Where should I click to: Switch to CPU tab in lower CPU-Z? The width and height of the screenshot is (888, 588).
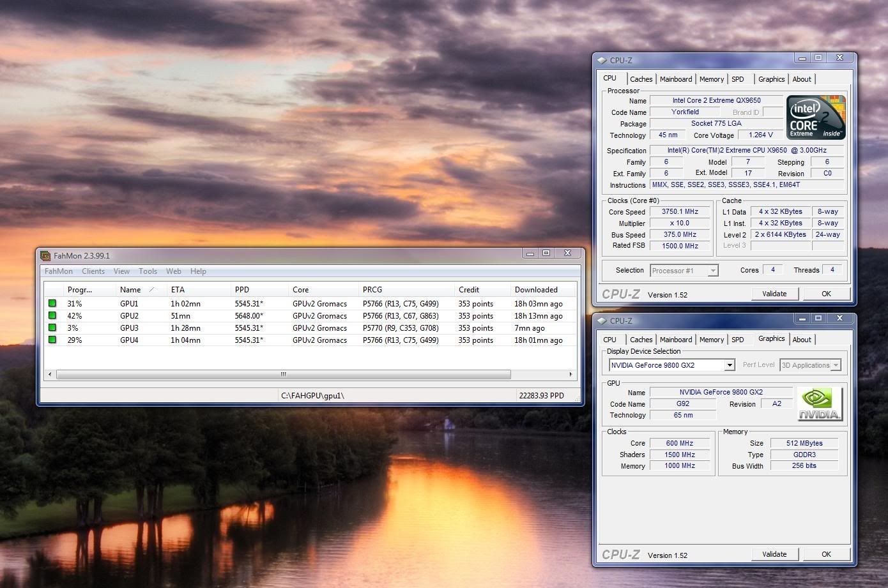(610, 340)
